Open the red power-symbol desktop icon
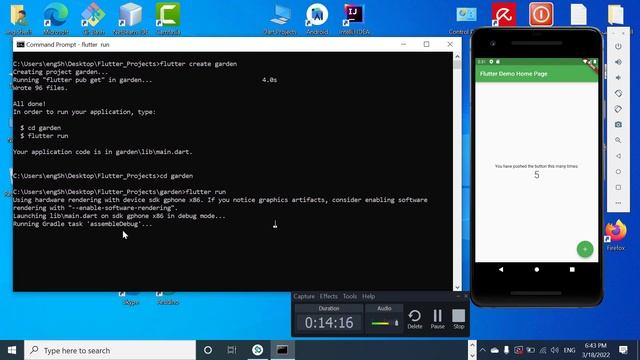 click(x=541, y=14)
